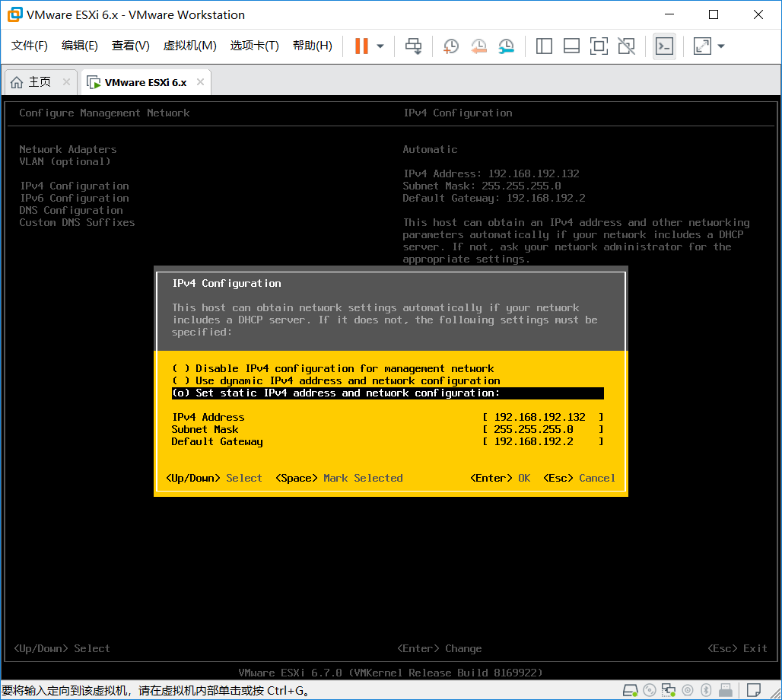Expand the stretch display dropdown arrow
782x700 pixels.
pyautogui.click(x=721, y=46)
